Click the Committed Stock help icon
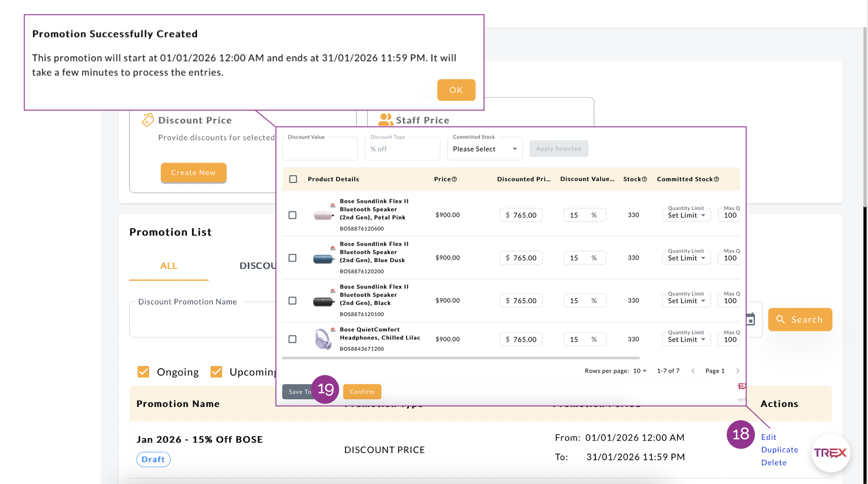This screenshot has height=484, width=868. (x=716, y=180)
